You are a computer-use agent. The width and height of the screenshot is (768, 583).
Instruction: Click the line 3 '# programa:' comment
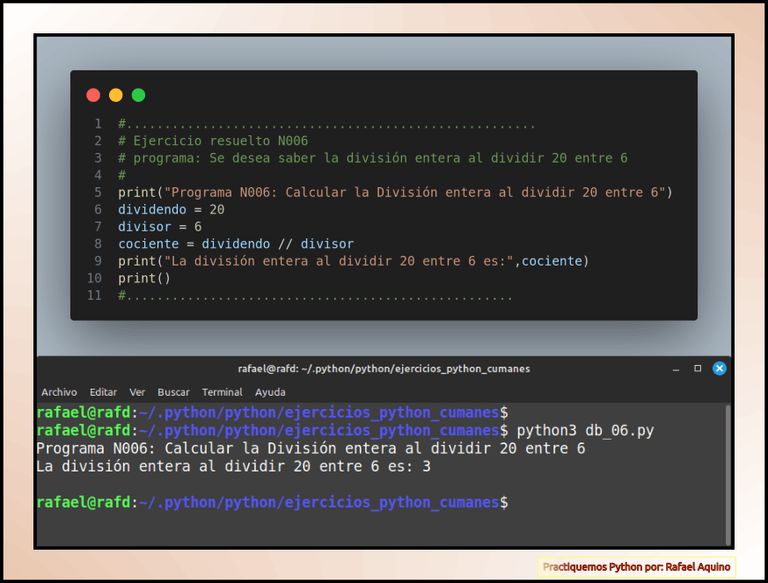[373, 158]
